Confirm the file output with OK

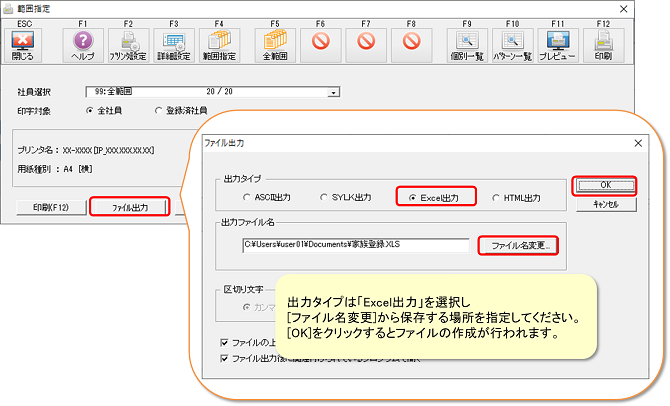tap(606, 186)
